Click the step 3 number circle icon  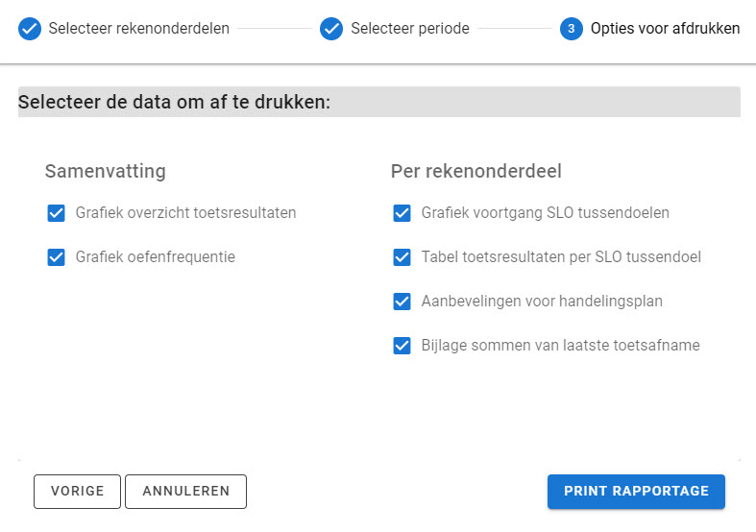(572, 29)
